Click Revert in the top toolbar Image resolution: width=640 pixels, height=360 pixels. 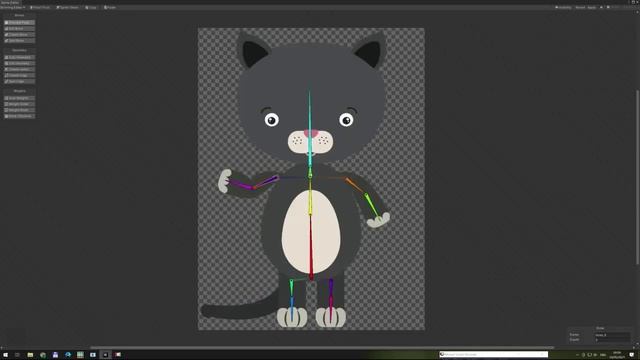pyautogui.click(x=580, y=7)
